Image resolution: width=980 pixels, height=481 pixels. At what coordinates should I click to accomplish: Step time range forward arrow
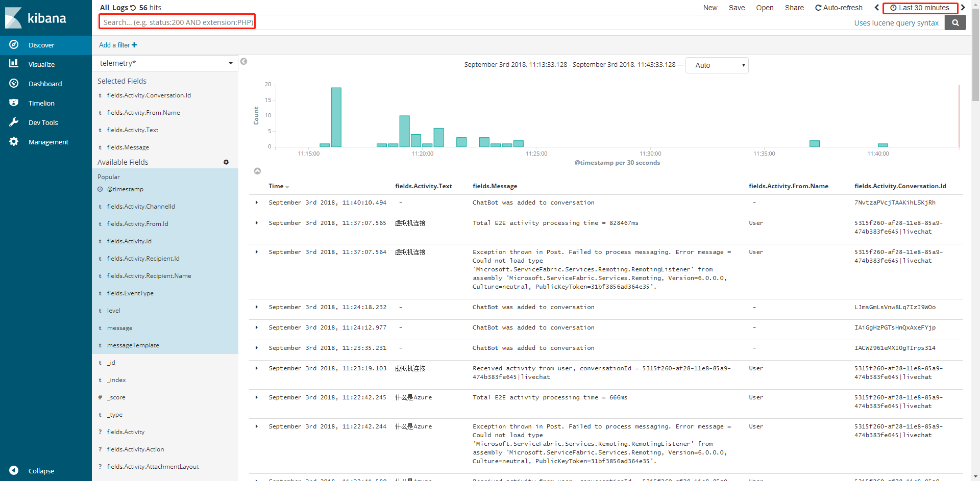pyautogui.click(x=963, y=8)
